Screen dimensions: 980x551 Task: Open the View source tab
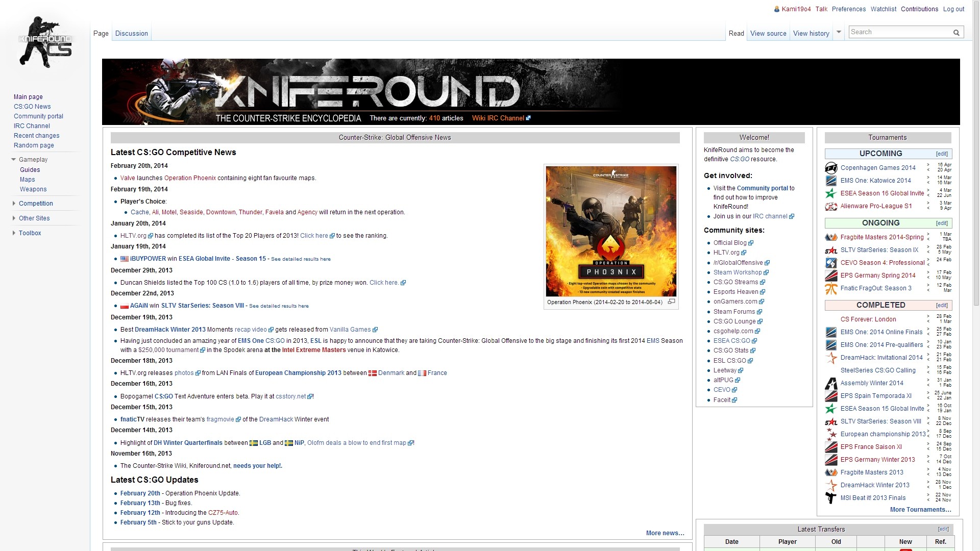768,34
